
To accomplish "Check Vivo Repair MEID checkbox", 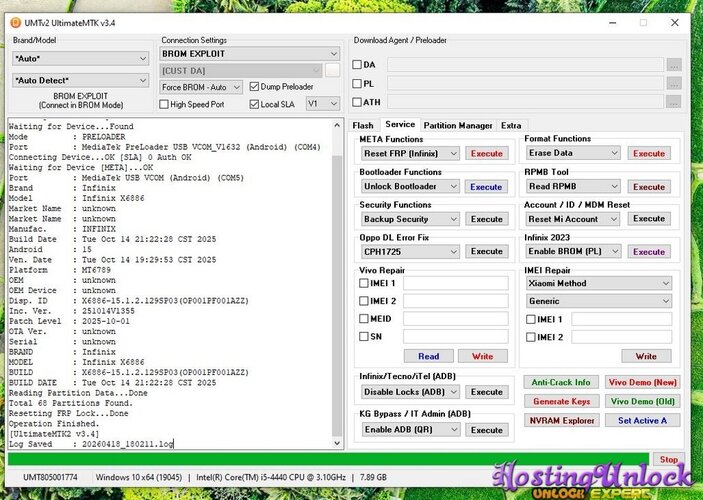I will (364, 319).
